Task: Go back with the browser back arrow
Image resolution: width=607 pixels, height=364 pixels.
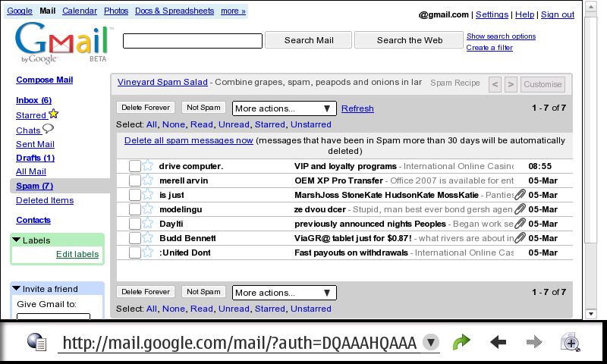Action: [498, 342]
